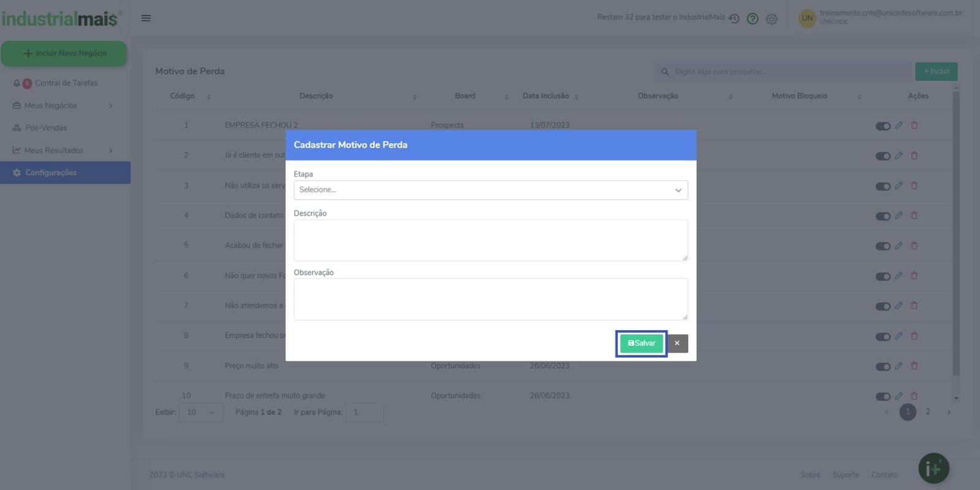Click the settings gear icon in header

[772, 19]
